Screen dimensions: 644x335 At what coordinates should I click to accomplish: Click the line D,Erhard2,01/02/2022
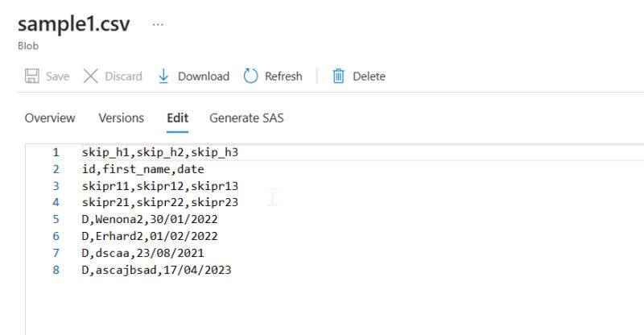click(150, 236)
